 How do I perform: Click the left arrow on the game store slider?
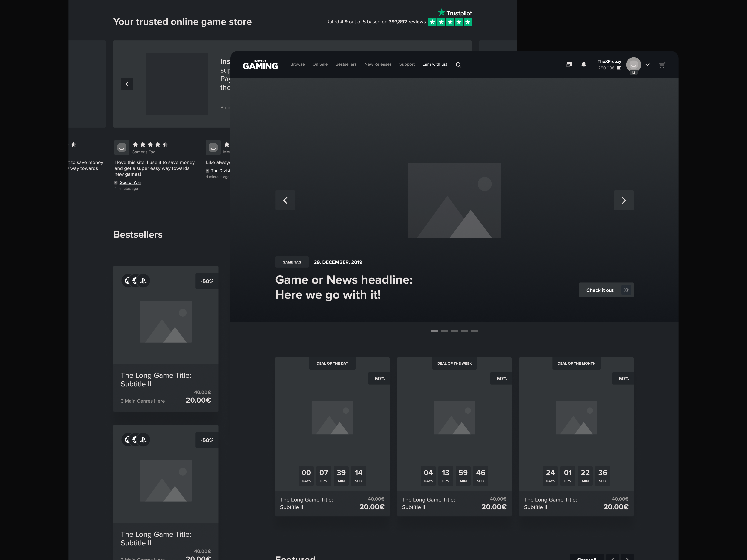click(x=127, y=84)
